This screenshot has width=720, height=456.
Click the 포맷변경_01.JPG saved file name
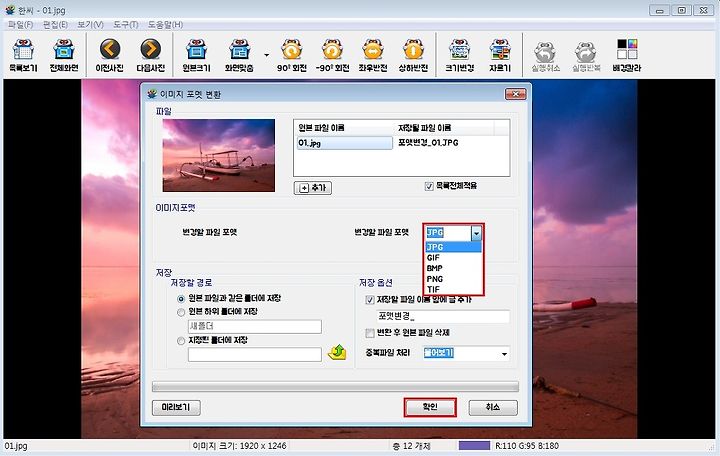tap(428, 143)
